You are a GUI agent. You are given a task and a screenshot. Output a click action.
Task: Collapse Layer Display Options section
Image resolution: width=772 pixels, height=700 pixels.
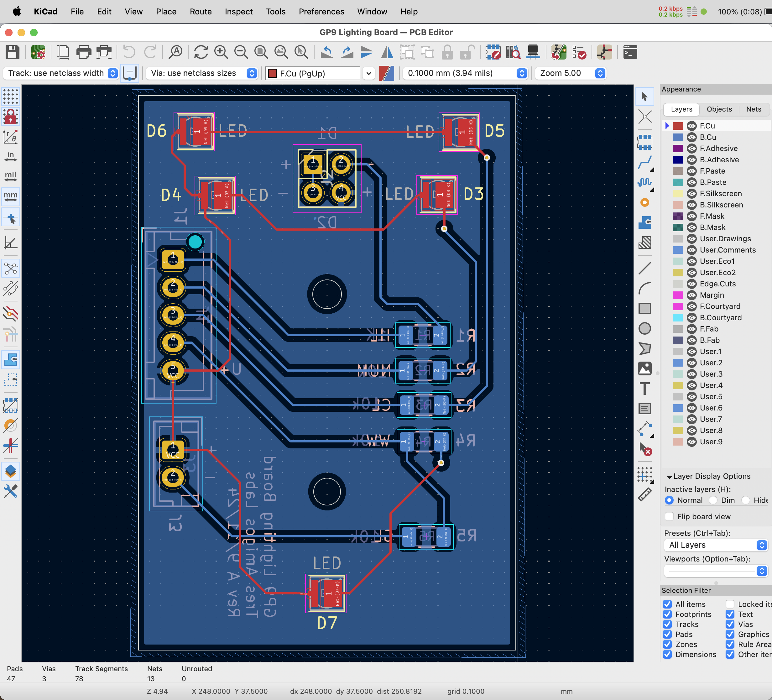click(669, 477)
